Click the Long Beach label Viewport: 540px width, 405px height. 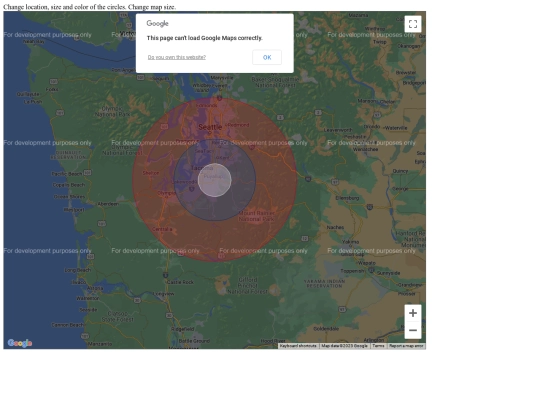click(x=78, y=270)
